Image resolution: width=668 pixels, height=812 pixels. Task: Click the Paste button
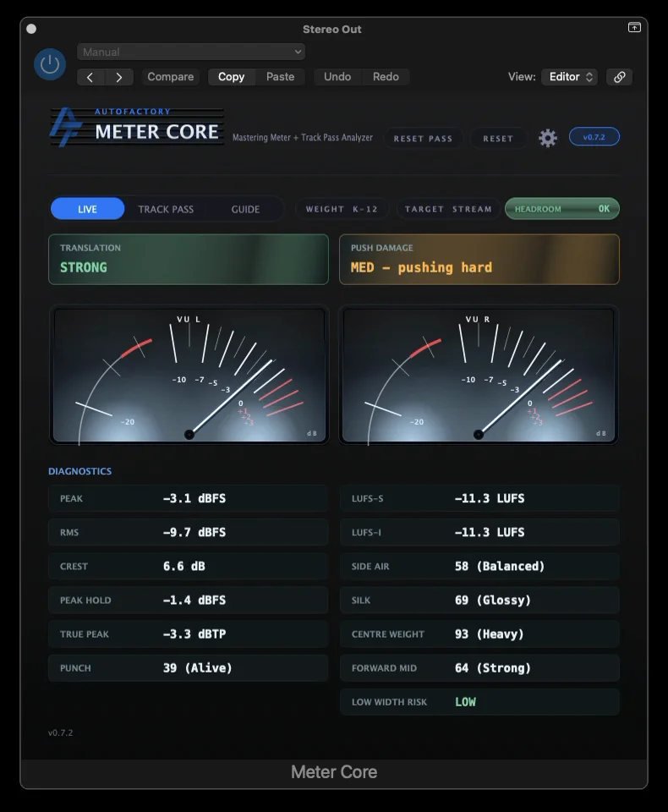[x=280, y=77]
